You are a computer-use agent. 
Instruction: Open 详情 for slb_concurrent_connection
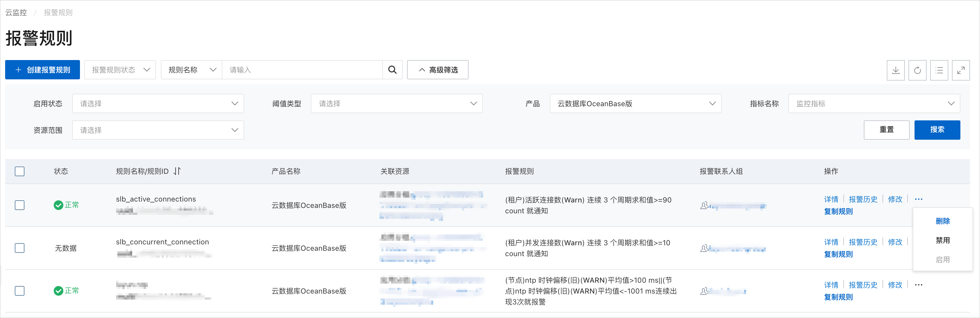pyautogui.click(x=831, y=242)
